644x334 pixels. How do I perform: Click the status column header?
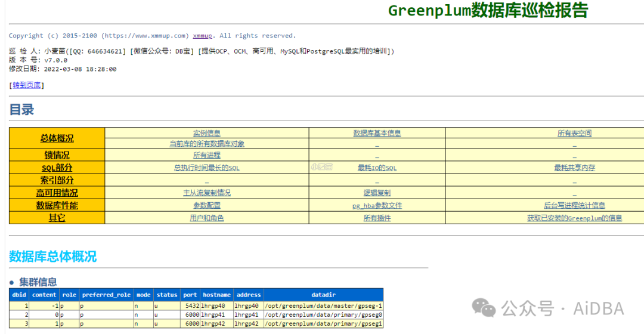click(x=167, y=295)
